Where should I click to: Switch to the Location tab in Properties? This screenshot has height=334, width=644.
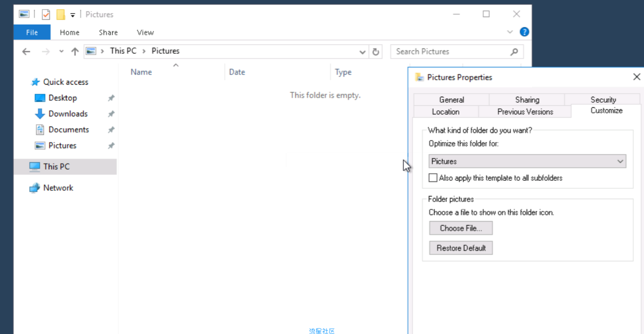(x=446, y=112)
